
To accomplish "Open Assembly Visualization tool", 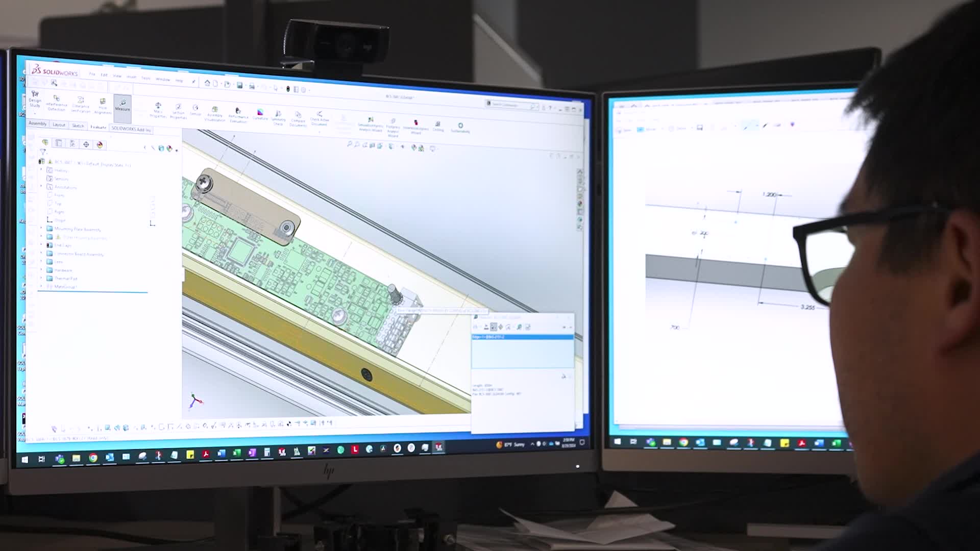I will pyautogui.click(x=215, y=114).
